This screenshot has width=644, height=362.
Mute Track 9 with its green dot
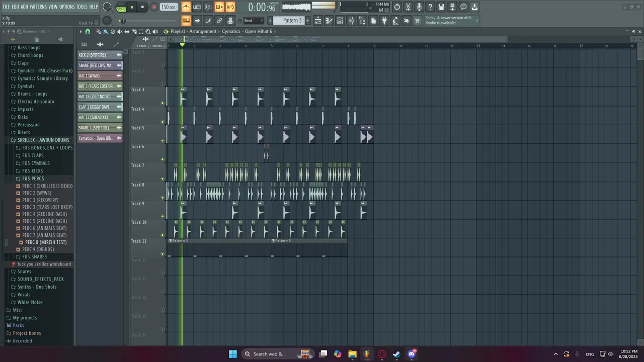coord(163,216)
